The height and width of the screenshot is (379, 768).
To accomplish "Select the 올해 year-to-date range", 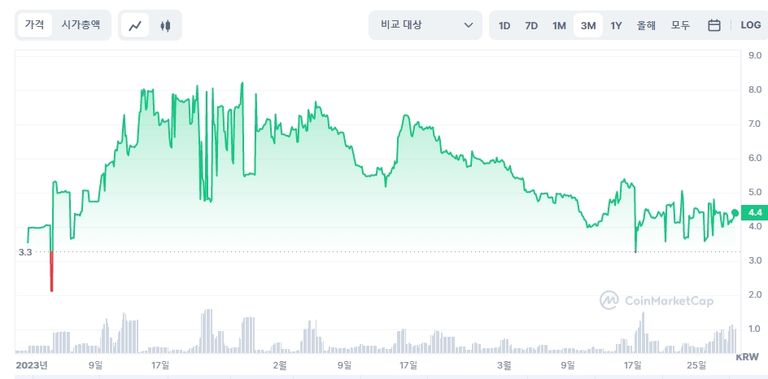I will click(x=646, y=25).
